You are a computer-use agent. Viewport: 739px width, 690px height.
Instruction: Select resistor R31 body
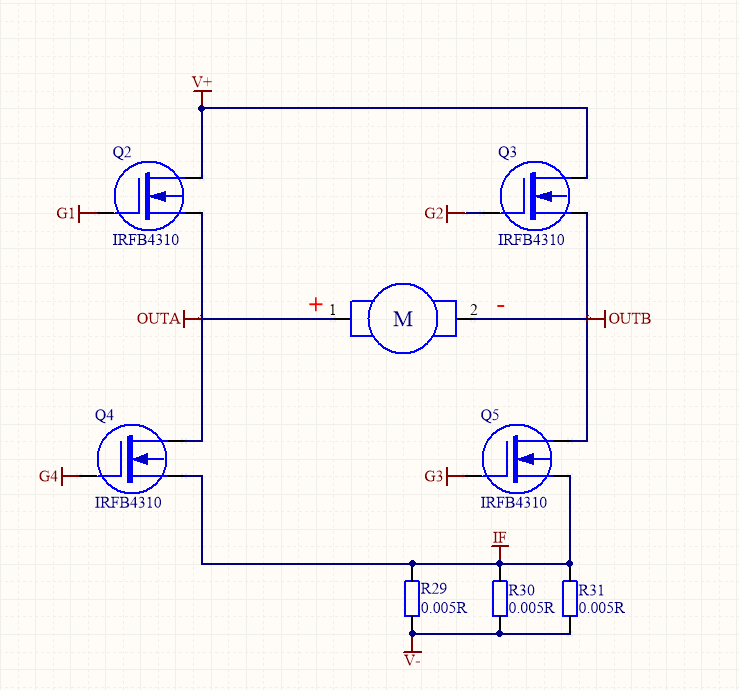click(569, 599)
